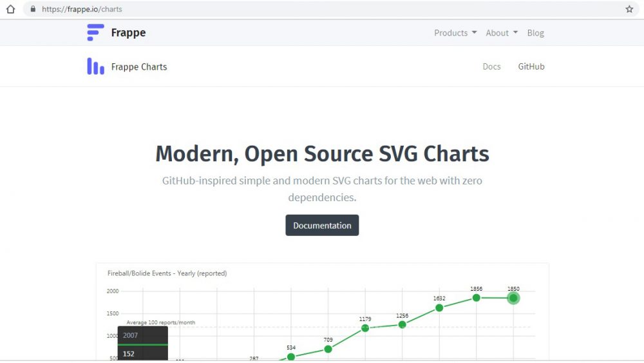Click the 1632 data point on chart
Viewport: 644px width, 363px height.
pyautogui.click(x=439, y=308)
